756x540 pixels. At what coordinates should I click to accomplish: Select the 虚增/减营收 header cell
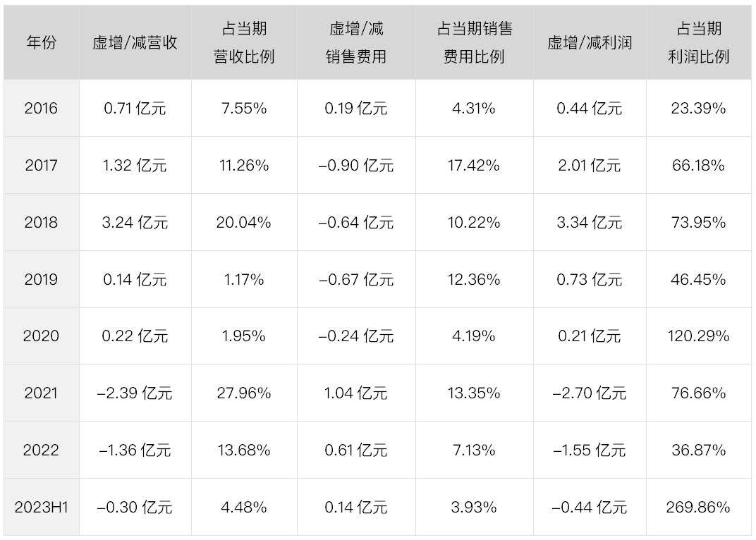135,42
